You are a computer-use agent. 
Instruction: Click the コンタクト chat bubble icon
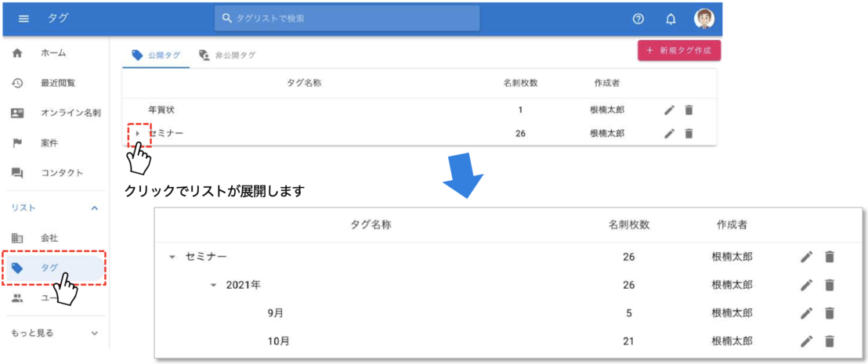coord(17,173)
